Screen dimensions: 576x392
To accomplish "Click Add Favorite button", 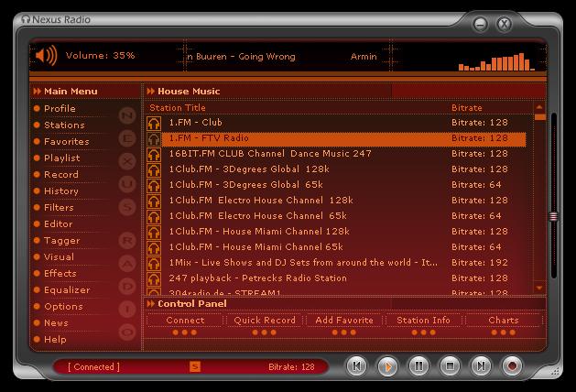I will tap(344, 321).
